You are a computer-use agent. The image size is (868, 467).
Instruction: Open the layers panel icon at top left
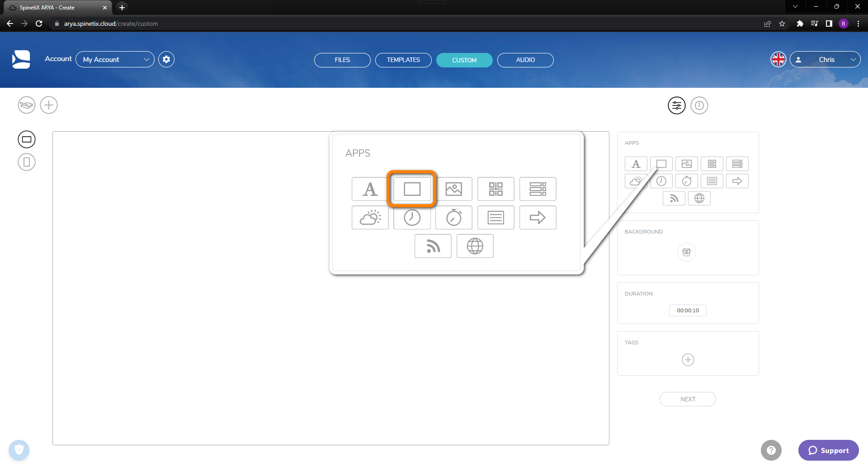point(26,105)
